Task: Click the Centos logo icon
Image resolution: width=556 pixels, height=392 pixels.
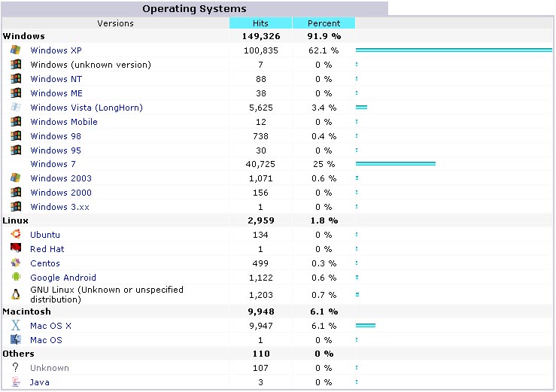Action: 16,263
